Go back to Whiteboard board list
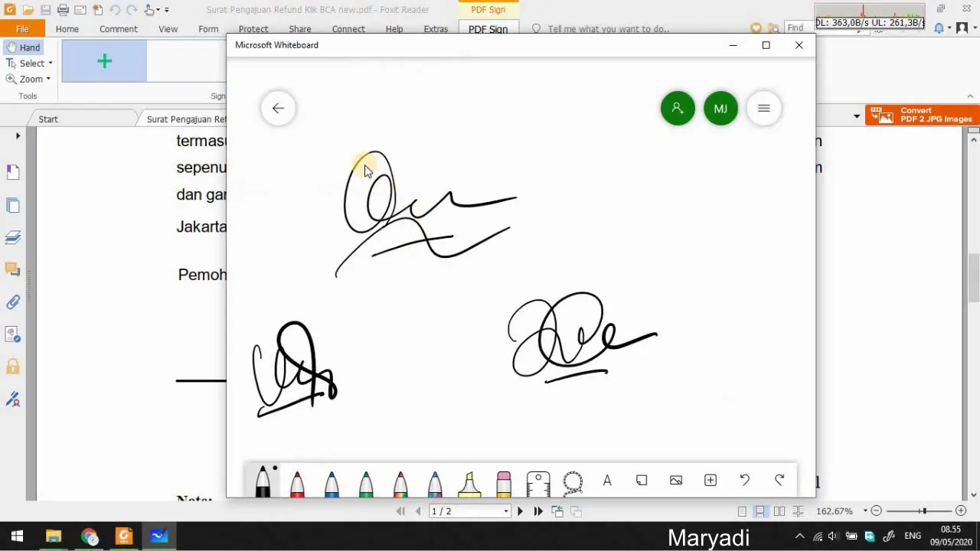Viewport: 980px width, 551px height. tap(278, 108)
